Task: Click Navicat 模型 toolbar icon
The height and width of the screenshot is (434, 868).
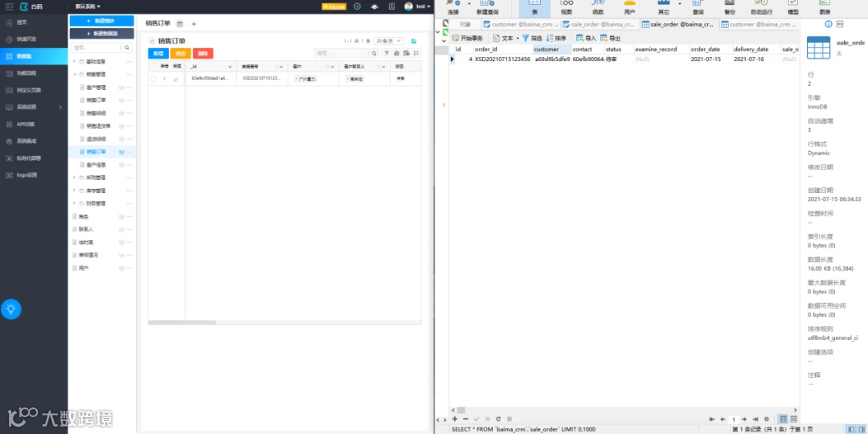Action: click(x=793, y=8)
